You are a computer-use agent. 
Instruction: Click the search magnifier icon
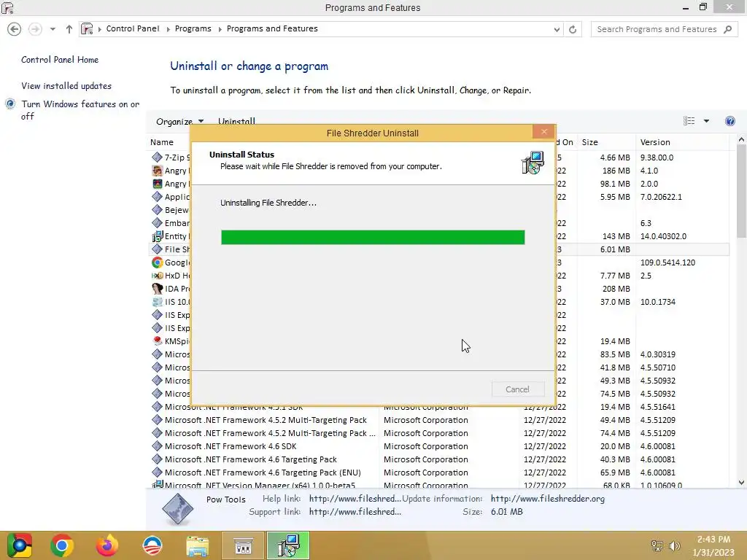[x=727, y=29]
